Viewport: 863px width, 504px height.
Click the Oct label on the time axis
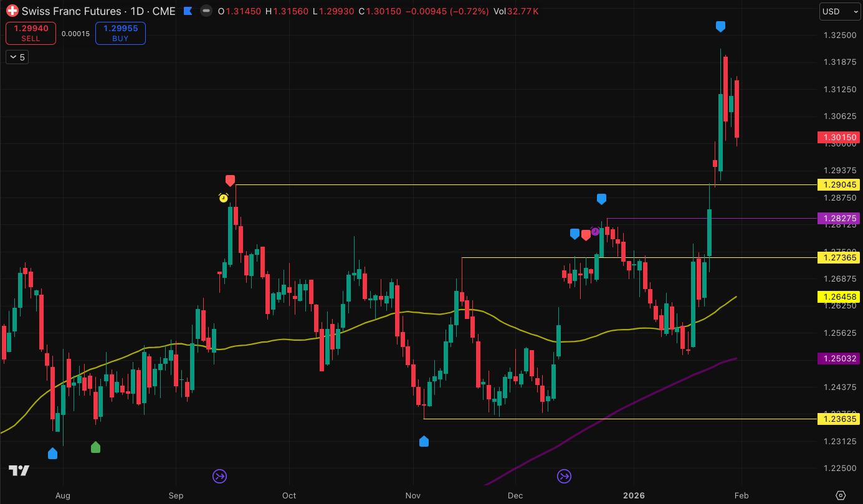(x=288, y=496)
